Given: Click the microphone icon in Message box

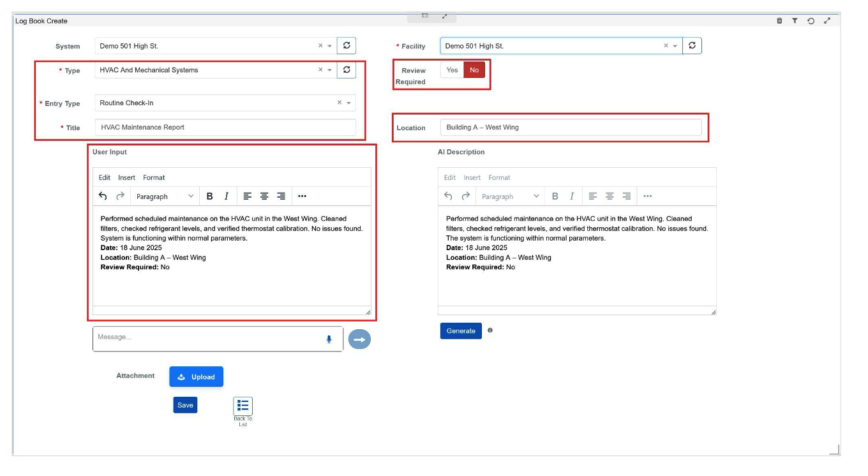Looking at the screenshot, I should pos(329,339).
